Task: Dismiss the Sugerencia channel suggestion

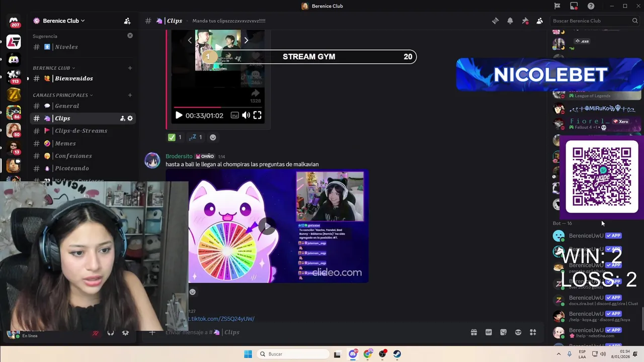Action: [130, 36]
